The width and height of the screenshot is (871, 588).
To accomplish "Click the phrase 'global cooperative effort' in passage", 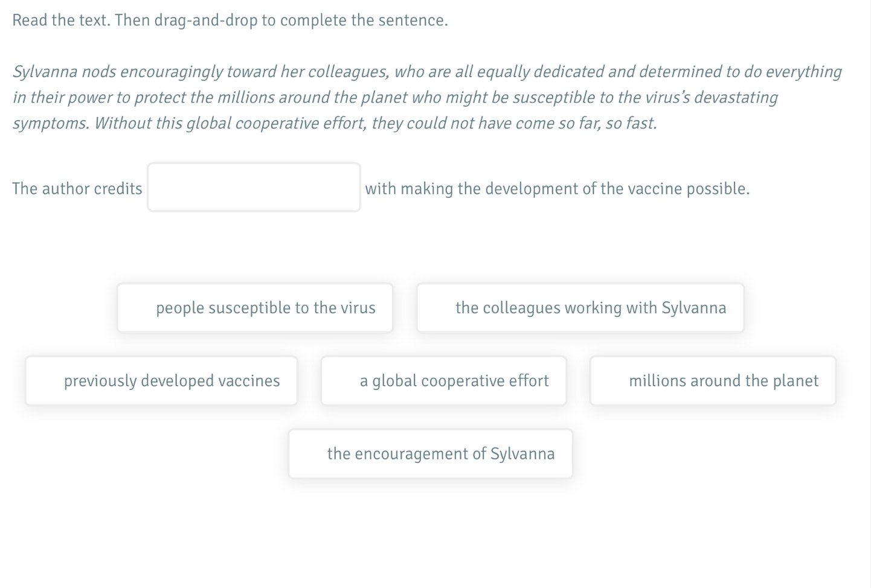I will click(x=275, y=123).
